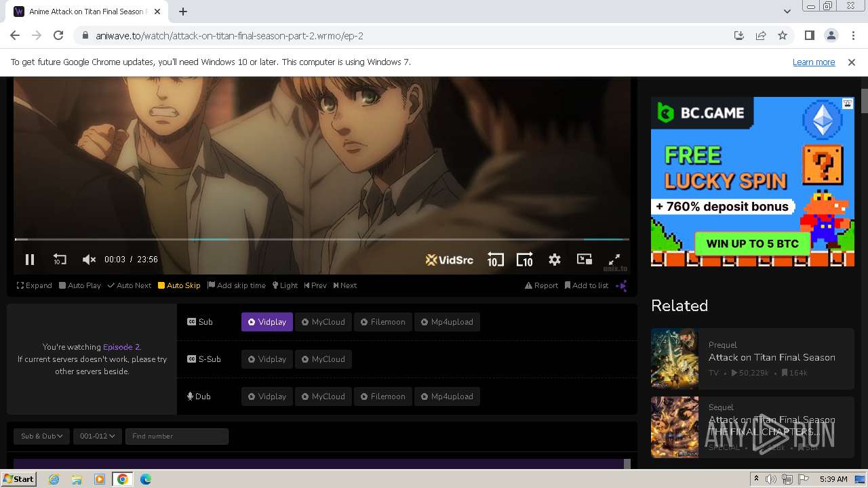Click Add skip time
Image resolution: width=868 pixels, height=488 pixels.
[x=237, y=285]
